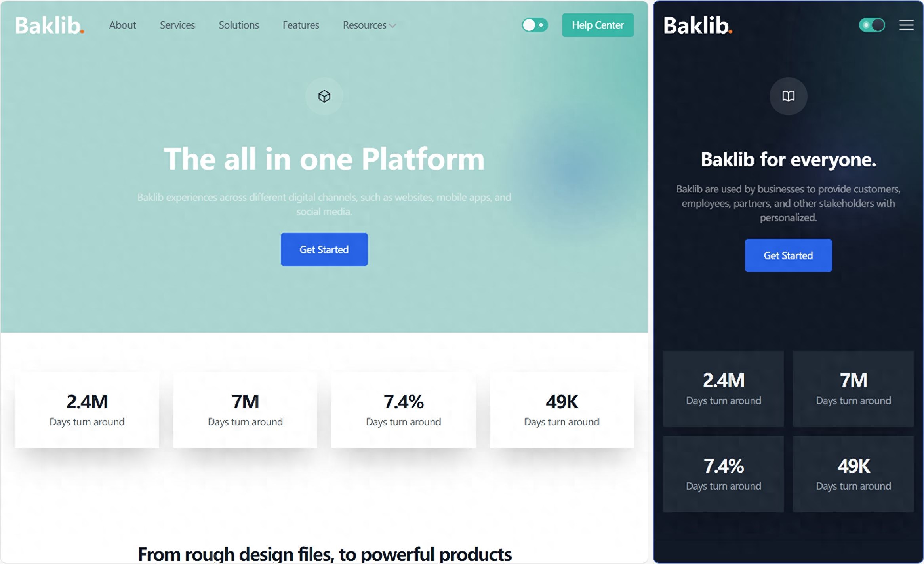The height and width of the screenshot is (564, 924).
Task: Click the open book icon in the dark panel
Action: 788,96
